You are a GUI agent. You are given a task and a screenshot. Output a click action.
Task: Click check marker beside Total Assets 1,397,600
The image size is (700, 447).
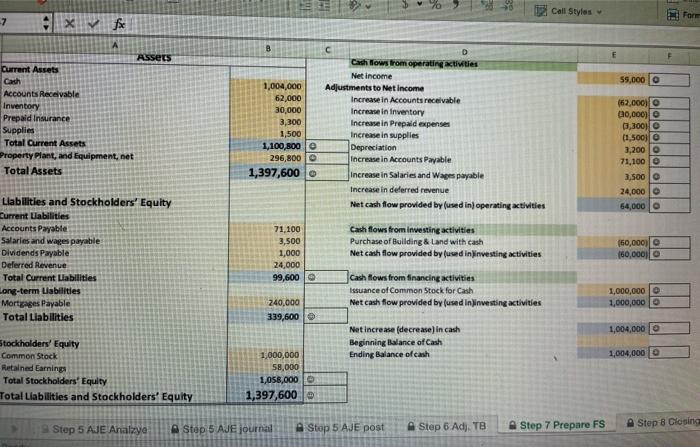tap(312, 174)
